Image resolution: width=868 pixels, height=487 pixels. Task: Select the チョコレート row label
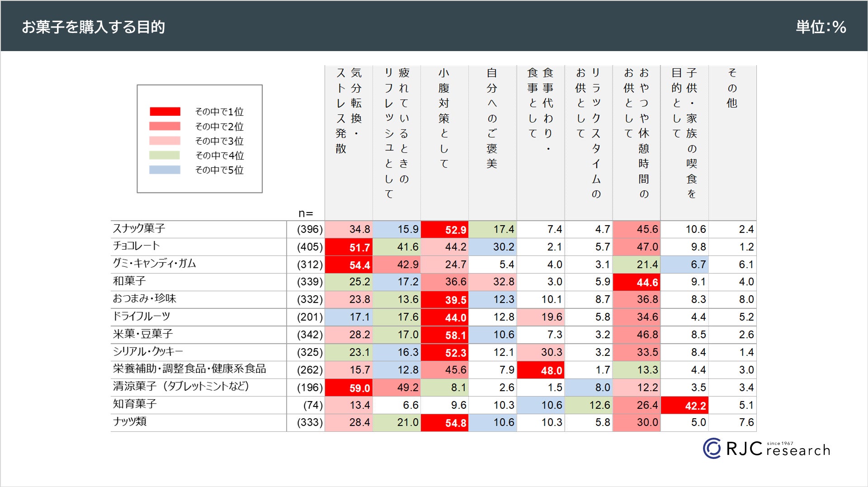[x=137, y=246]
